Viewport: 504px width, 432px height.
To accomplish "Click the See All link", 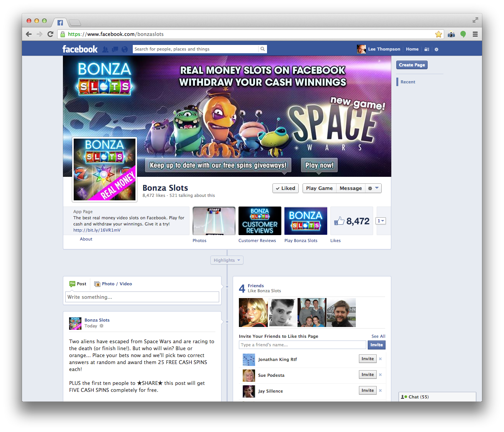I will [x=378, y=336].
